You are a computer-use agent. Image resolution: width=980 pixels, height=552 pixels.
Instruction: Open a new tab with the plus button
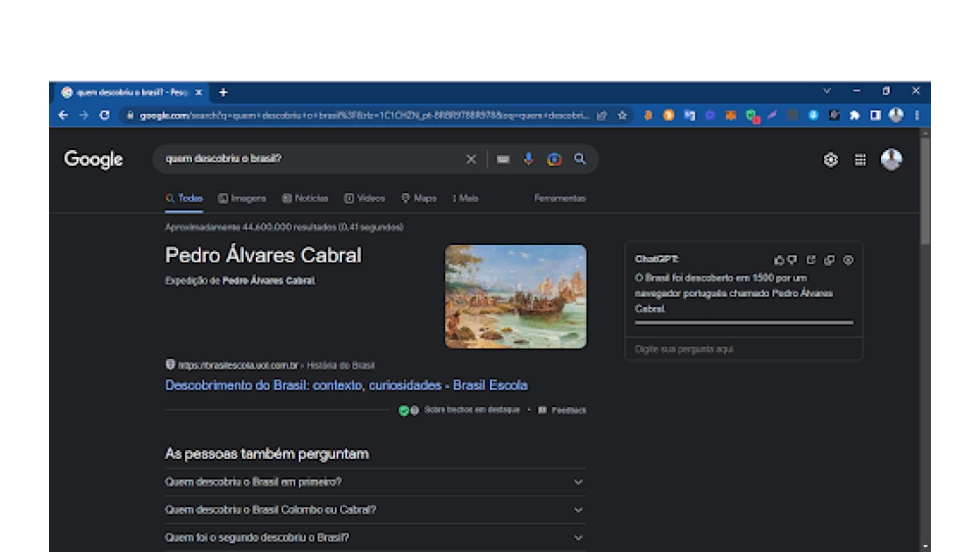point(223,92)
